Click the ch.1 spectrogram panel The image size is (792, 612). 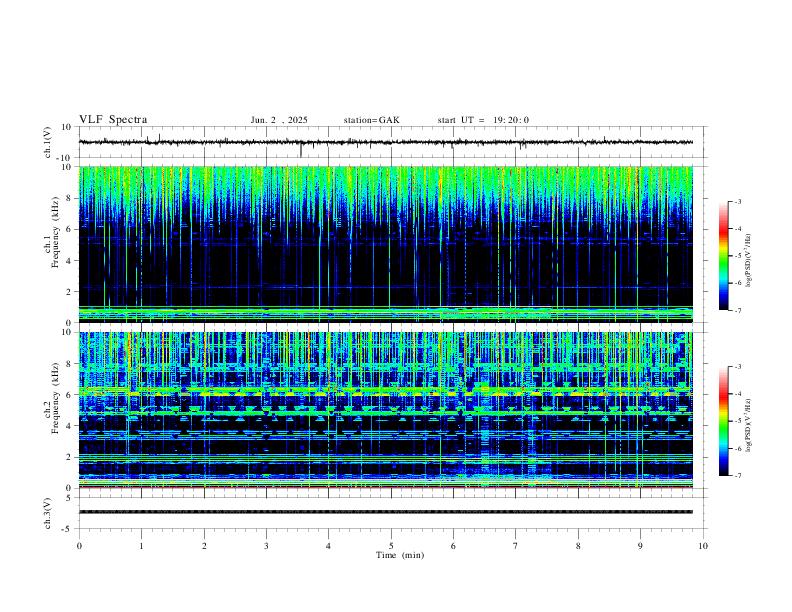tap(385, 244)
